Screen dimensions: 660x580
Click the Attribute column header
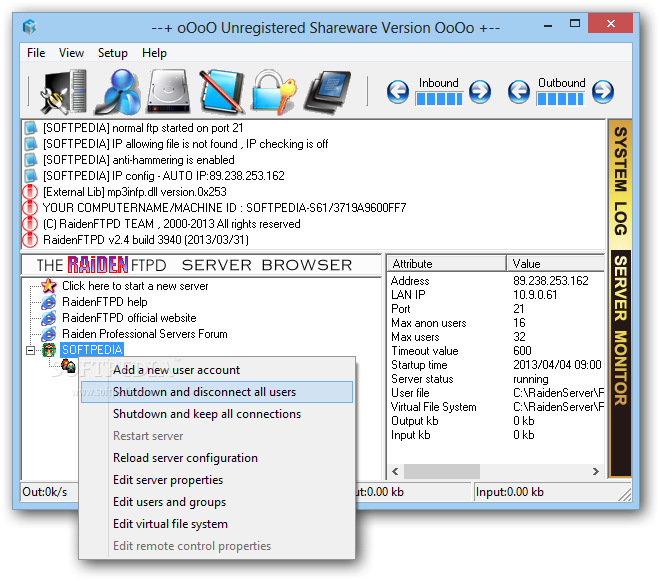[446, 264]
